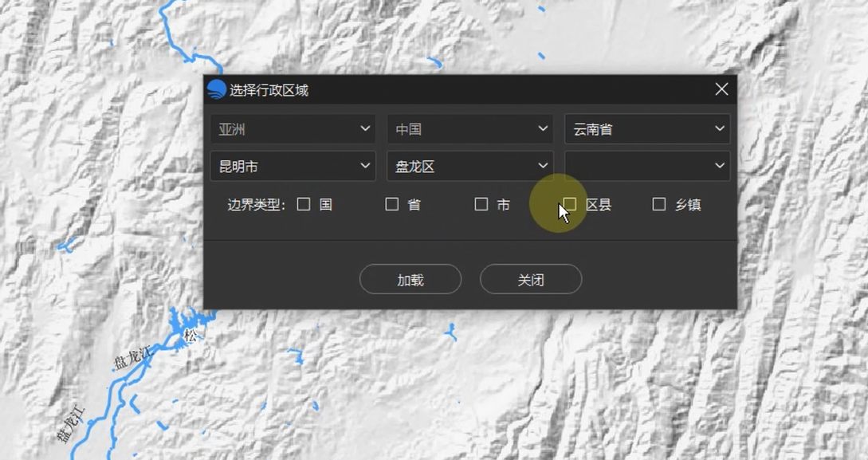The width and height of the screenshot is (868, 460).
Task: Click the 边界类型 label
Action: point(257,205)
